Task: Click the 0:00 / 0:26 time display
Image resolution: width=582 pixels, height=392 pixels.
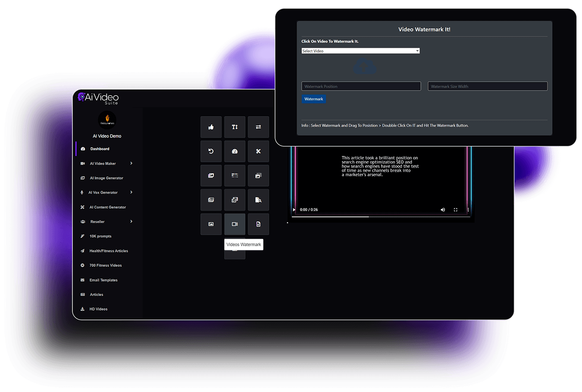Action: point(309,210)
